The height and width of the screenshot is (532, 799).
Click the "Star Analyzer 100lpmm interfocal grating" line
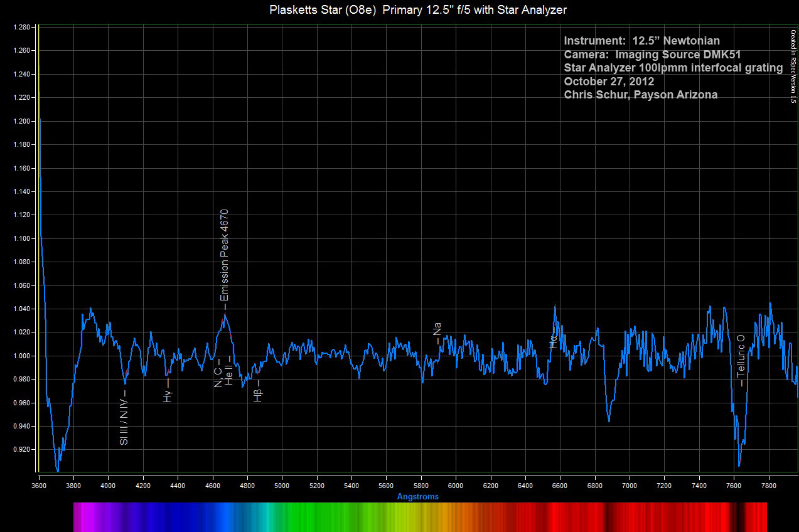pos(673,68)
